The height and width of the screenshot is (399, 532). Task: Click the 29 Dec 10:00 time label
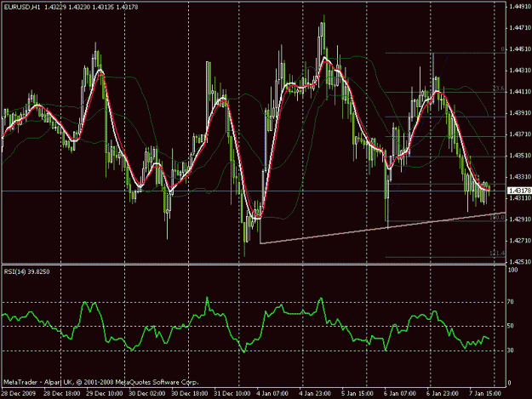(105, 394)
